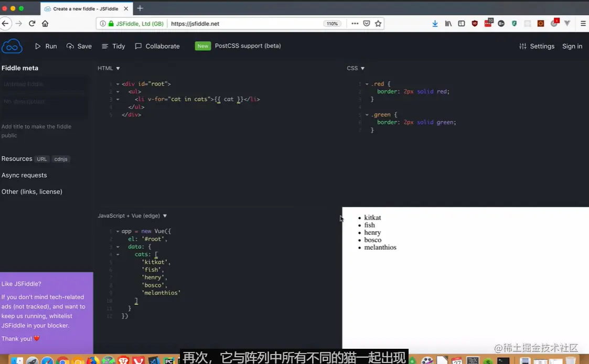Click the JSFiddle cloud logo

[12, 46]
